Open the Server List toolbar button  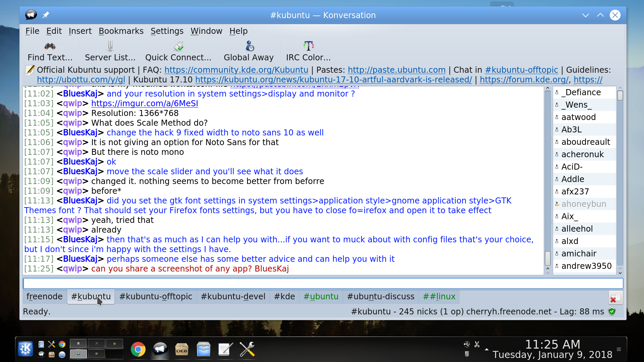pos(110,51)
